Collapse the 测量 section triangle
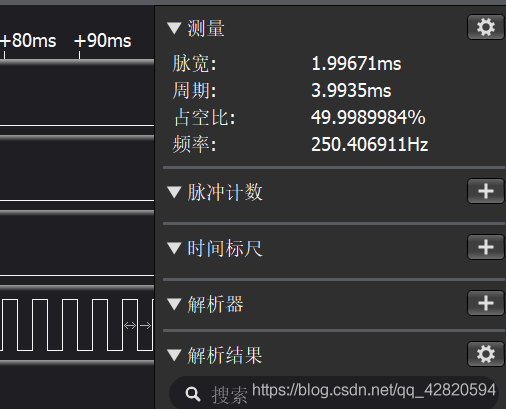The height and width of the screenshot is (409, 506). pos(174,28)
